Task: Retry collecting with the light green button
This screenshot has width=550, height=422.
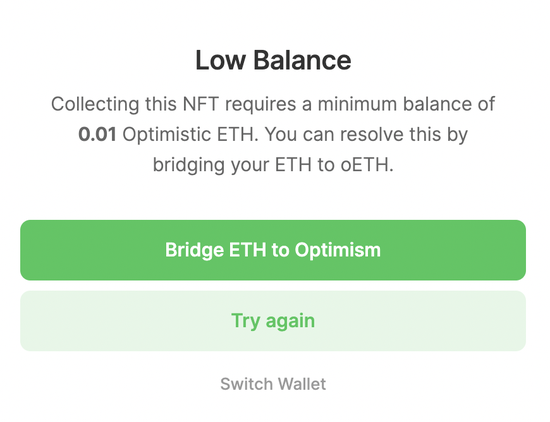Action: coord(273,321)
